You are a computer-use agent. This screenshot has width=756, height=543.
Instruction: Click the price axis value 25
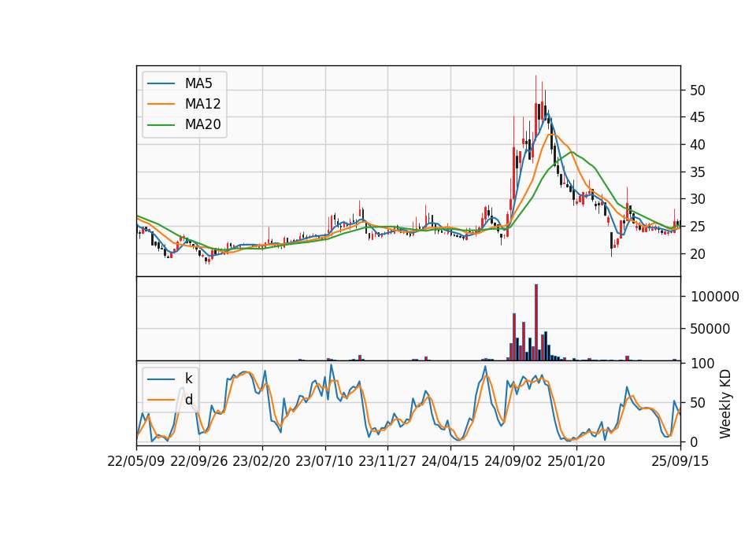pos(698,227)
